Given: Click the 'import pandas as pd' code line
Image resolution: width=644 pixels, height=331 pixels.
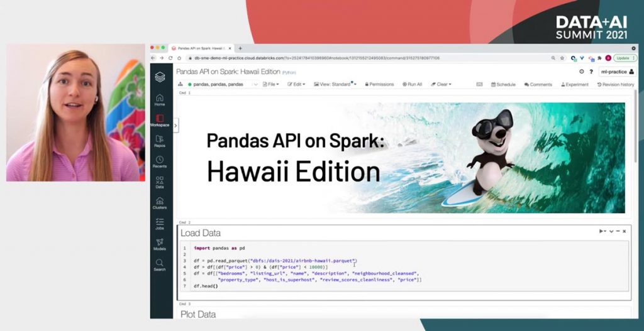Looking at the screenshot, I should (219, 248).
